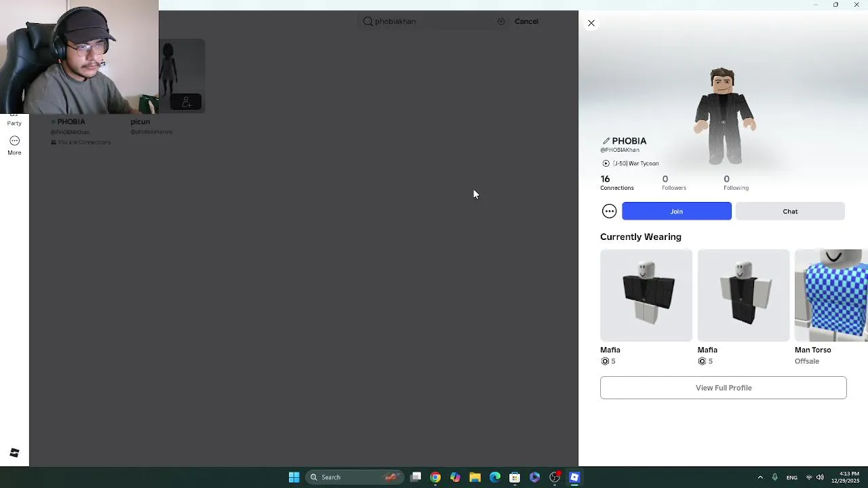Viewport: 868px width, 488px height.
Task: Click the taskbar Search box
Action: pyautogui.click(x=355, y=477)
